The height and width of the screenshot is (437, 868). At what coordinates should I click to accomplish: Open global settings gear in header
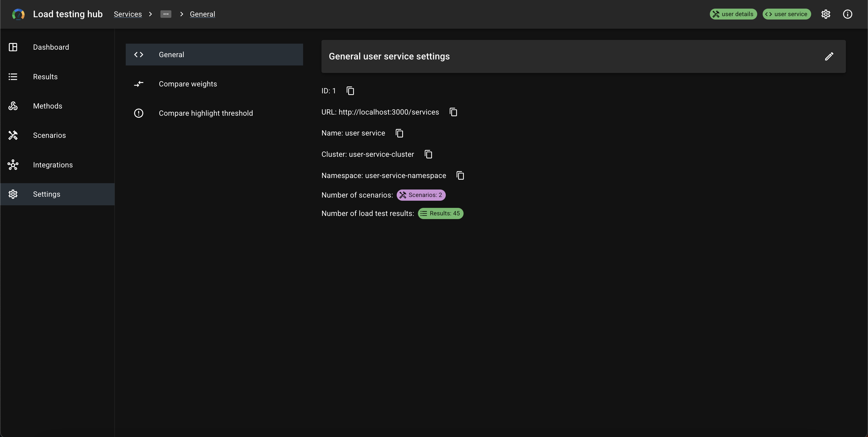(x=826, y=14)
